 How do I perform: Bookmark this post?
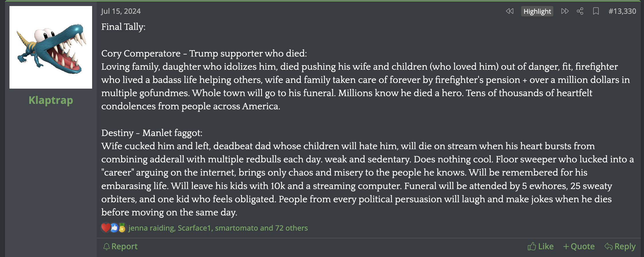[596, 11]
